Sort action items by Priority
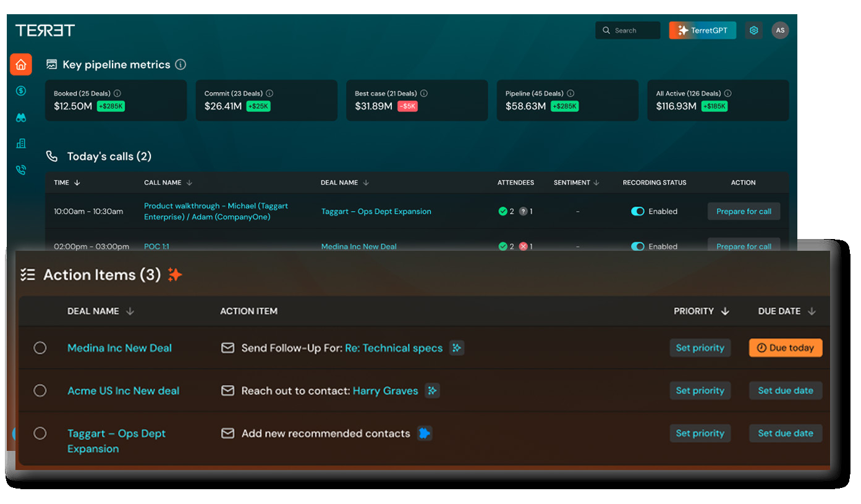This screenshot has width=861, height=504. point(724,311)
